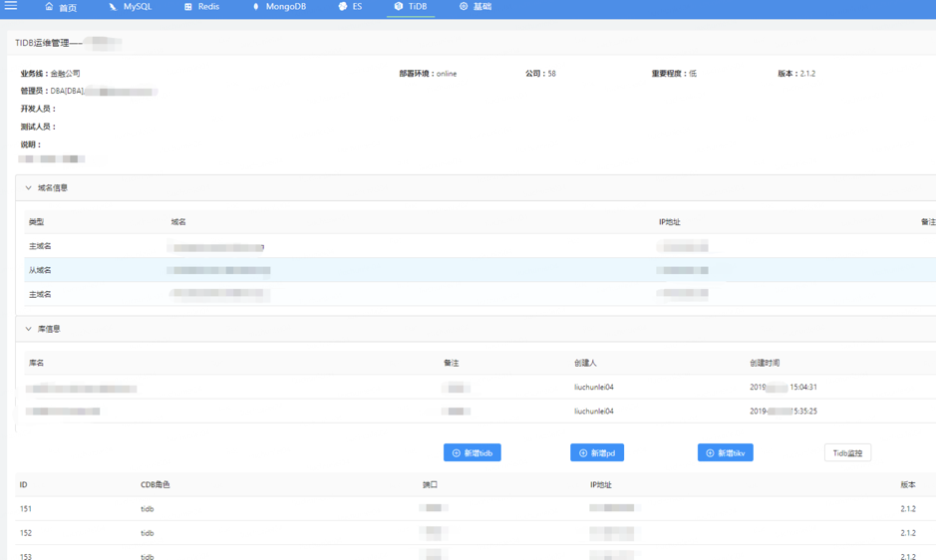The height and width of the screenshot is (560, 936).
Task: Click the 类型 column header
Action: [37, 222]
